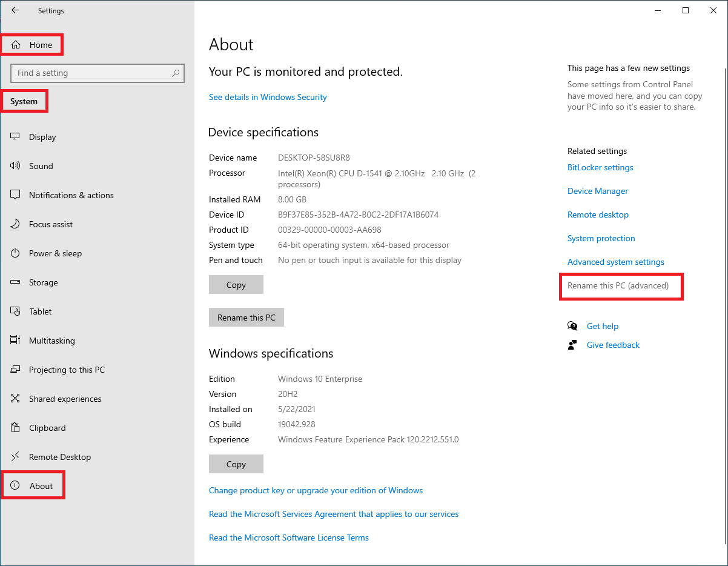Click the back arrow icon
This screenshot has height=566, width=728.
[15, 10]
